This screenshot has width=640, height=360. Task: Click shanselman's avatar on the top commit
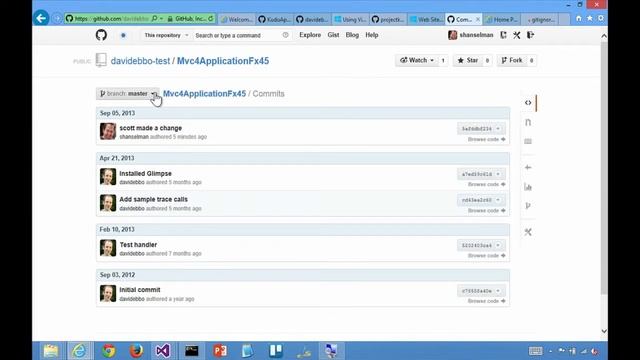tap(108, 131)
